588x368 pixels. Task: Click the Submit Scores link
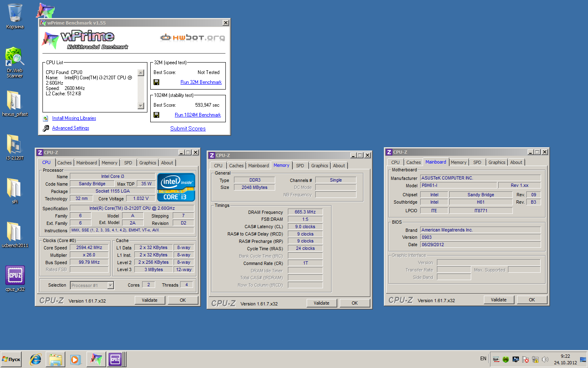pos(188,128)
